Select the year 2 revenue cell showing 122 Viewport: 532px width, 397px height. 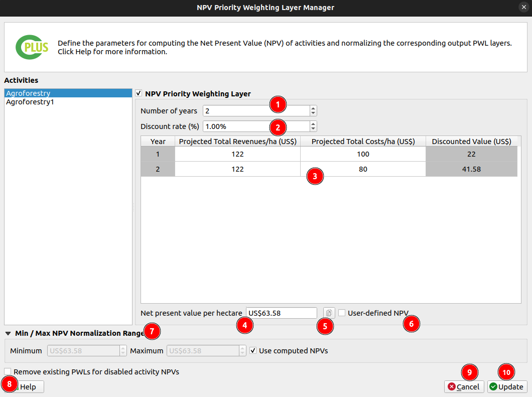pyautogui.click(x=237, y=169)
